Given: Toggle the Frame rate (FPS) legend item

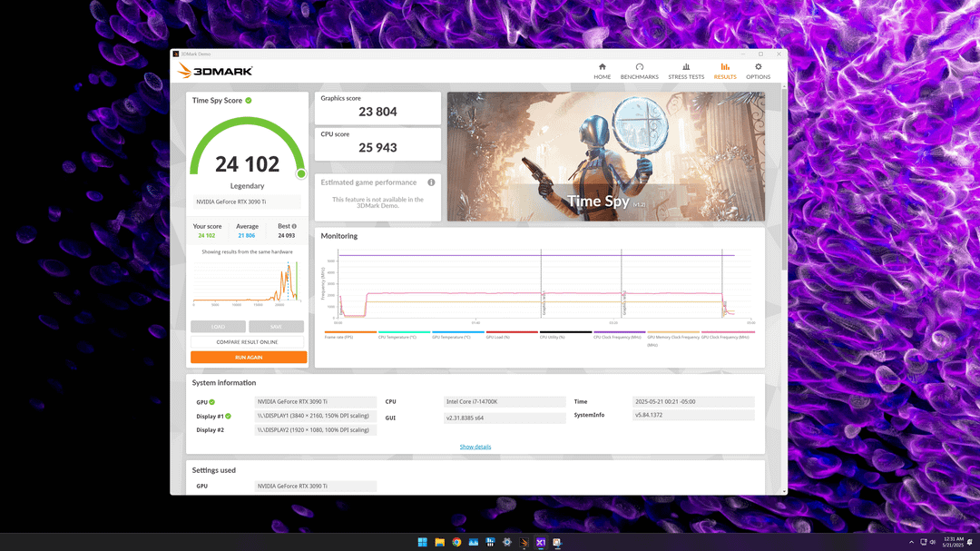Looking at the screenshot, I should coord(350,335).
